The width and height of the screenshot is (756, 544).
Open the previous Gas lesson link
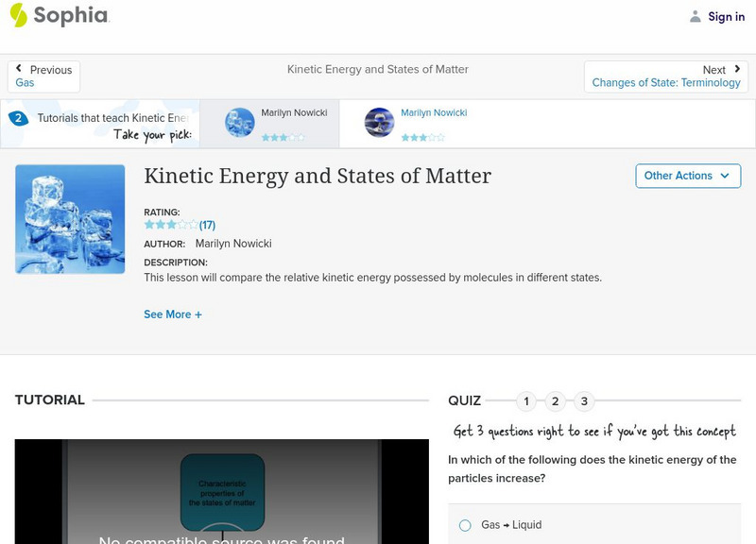click(x=26, y=83)
